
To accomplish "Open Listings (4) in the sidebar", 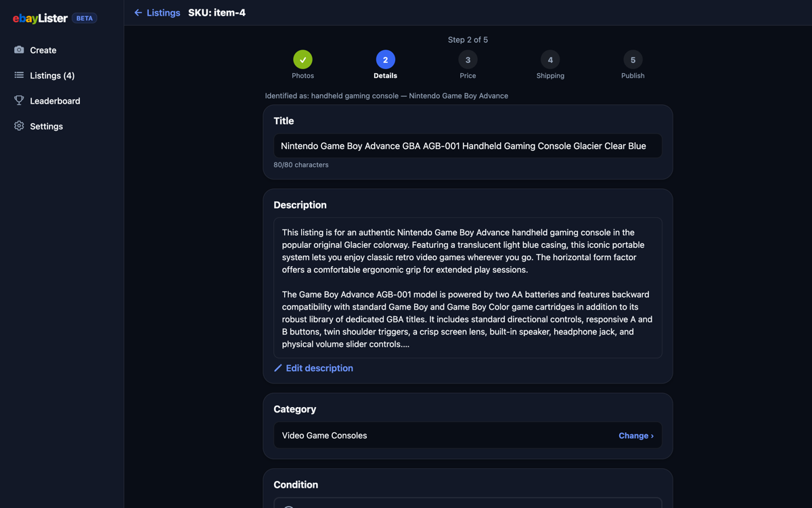I will (52, 75).
